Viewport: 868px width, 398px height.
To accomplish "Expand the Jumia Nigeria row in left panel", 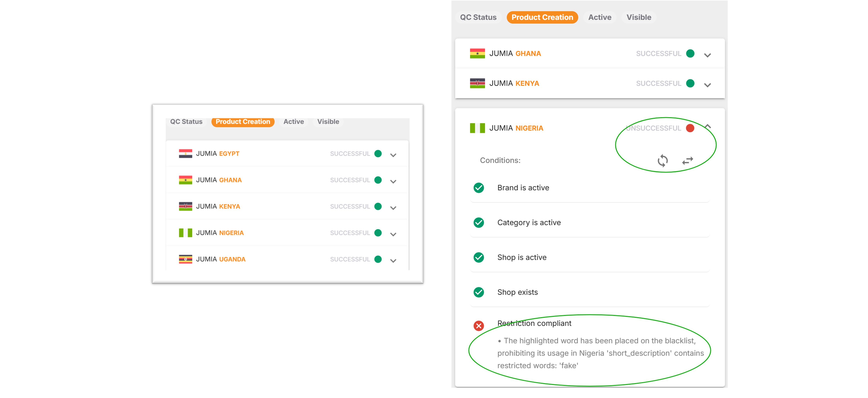I will pyautogui.click(x=393, y=234).
